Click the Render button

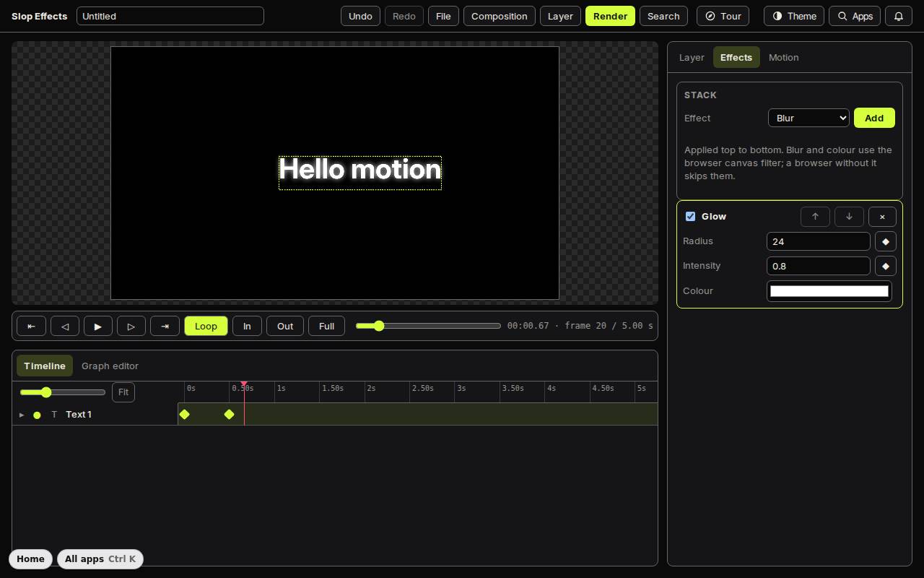coord(610,16)
